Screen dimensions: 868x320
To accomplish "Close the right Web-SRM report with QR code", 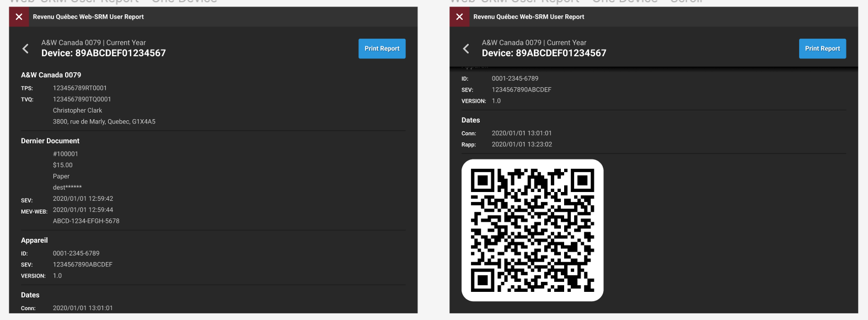I will click(x=459, y=17).
